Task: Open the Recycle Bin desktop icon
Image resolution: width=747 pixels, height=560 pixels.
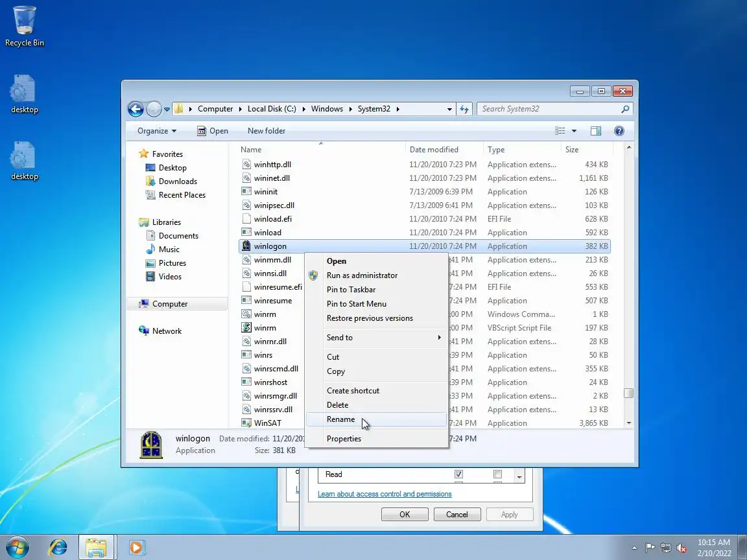Action: pyautogui.click(x=24, y=26)
